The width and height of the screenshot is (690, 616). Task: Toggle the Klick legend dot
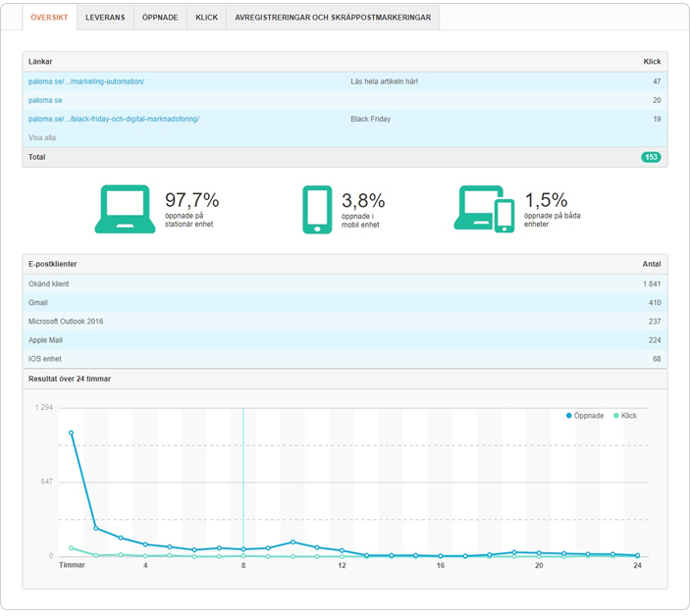pos(616,416)
